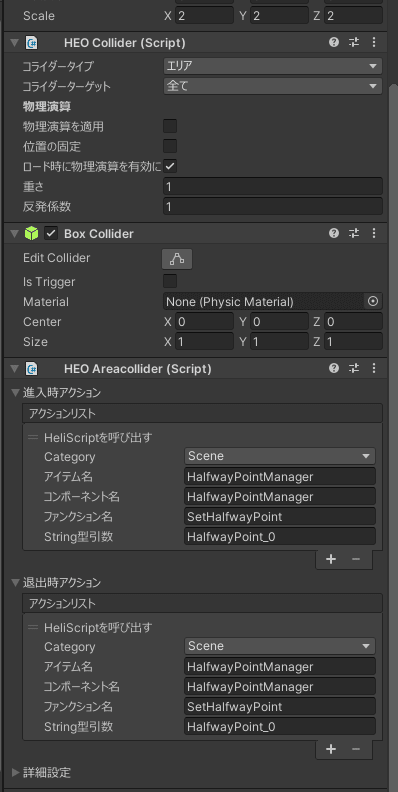The width and height of the screenshot is (398, 792).
Task: Grab the 退出時 HeliScript item drag handle
Action: click(x=33, y=627)
